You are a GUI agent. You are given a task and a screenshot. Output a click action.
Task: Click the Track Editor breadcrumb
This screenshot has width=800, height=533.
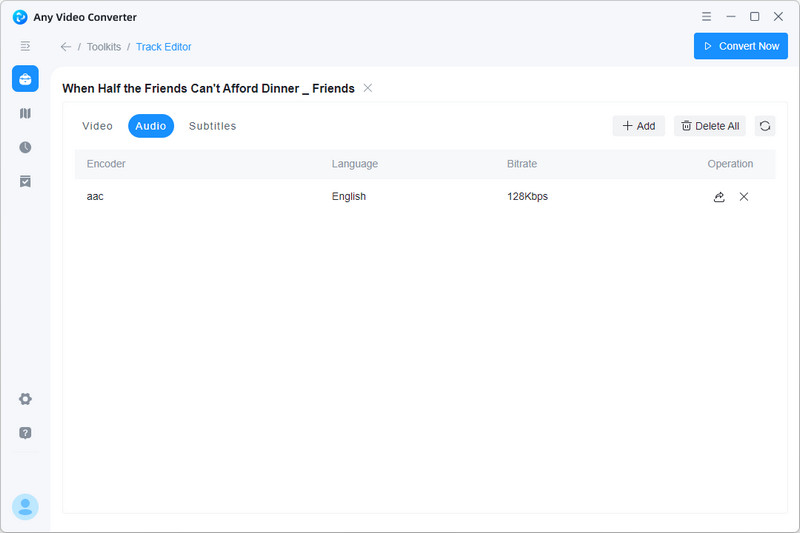click(x=164, y=47)
